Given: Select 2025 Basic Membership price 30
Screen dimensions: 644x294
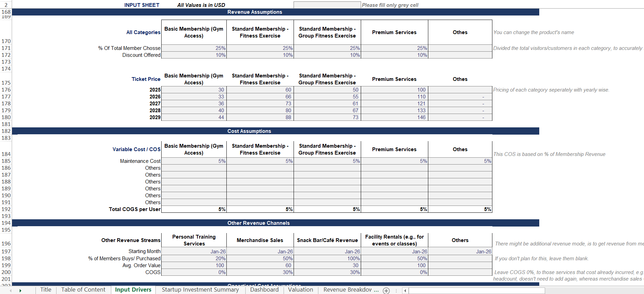Looking at the screenshot, I should tap(194, 90).
